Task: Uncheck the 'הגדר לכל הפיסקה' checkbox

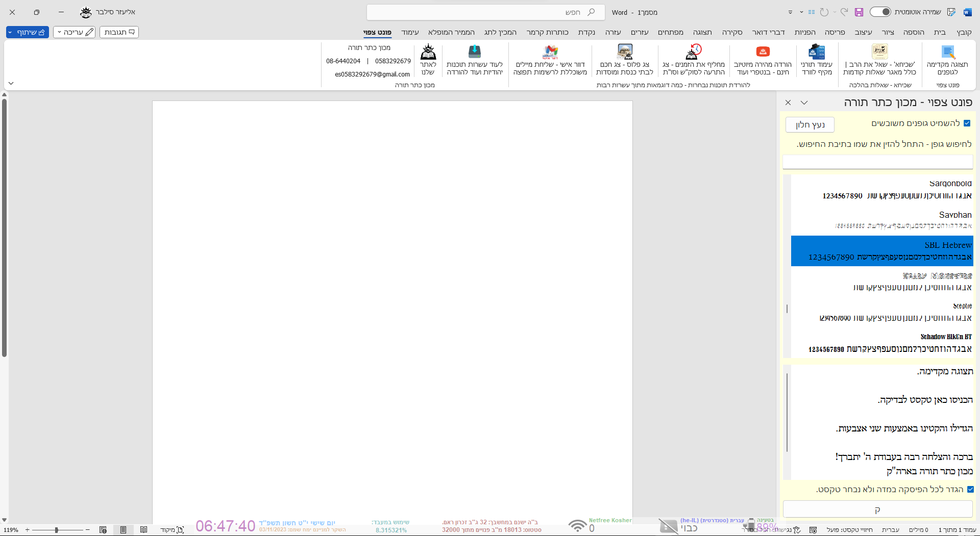Action: click(970, 490)
